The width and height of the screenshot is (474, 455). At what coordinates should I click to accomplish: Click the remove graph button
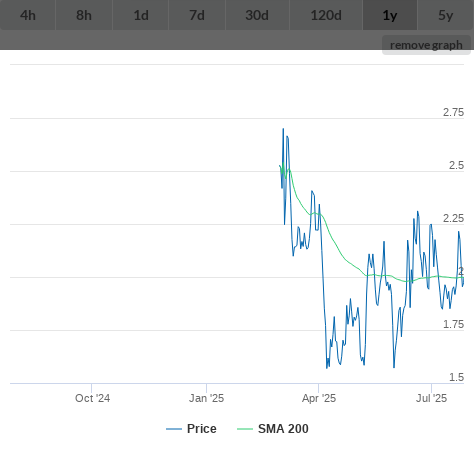click(x=426, y=45)
